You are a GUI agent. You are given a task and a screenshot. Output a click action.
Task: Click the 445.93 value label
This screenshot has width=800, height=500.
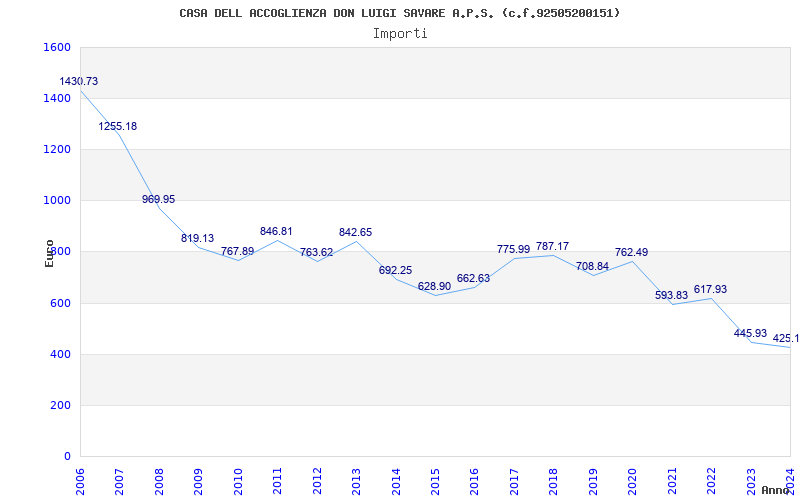point(751,333)
